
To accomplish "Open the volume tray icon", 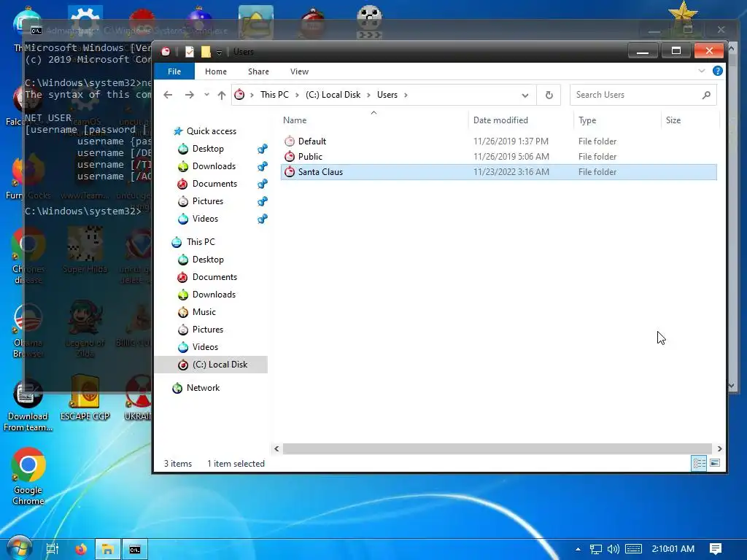I will (x=613, y=549).
